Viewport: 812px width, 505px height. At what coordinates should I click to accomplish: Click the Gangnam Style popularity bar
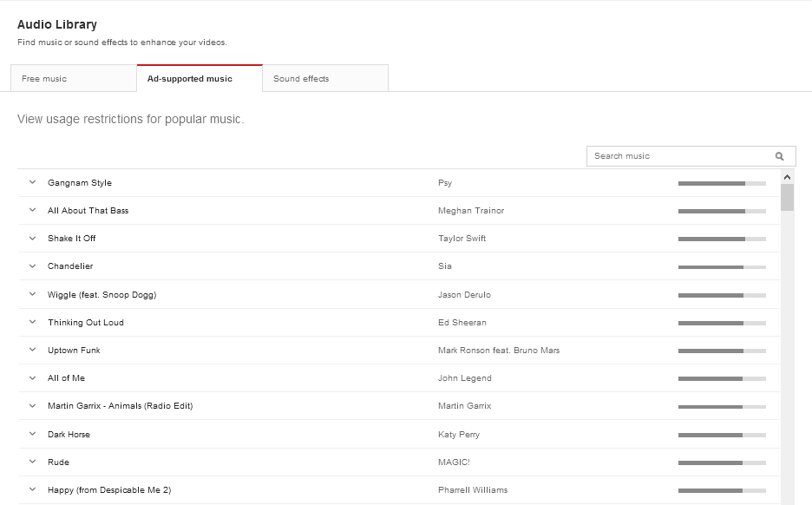tap(722, 183)
